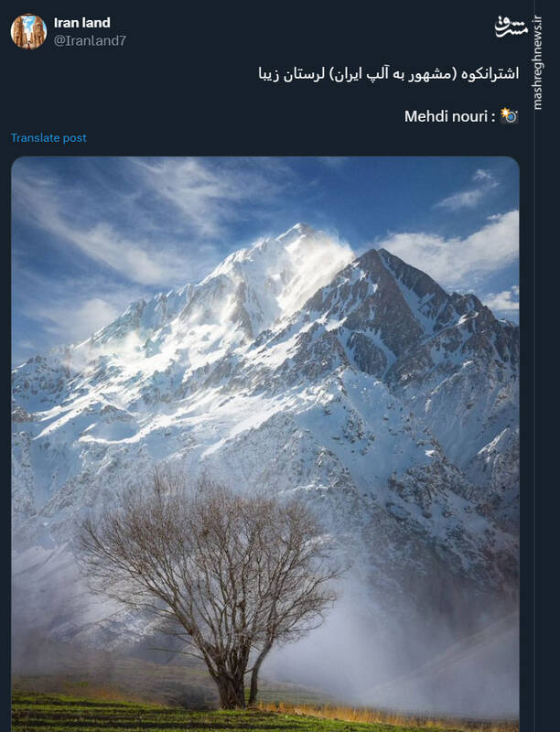Screen dimensions: 560x732
Task: Click the camera emoji beside photographer credit
Action: [510, 116]
